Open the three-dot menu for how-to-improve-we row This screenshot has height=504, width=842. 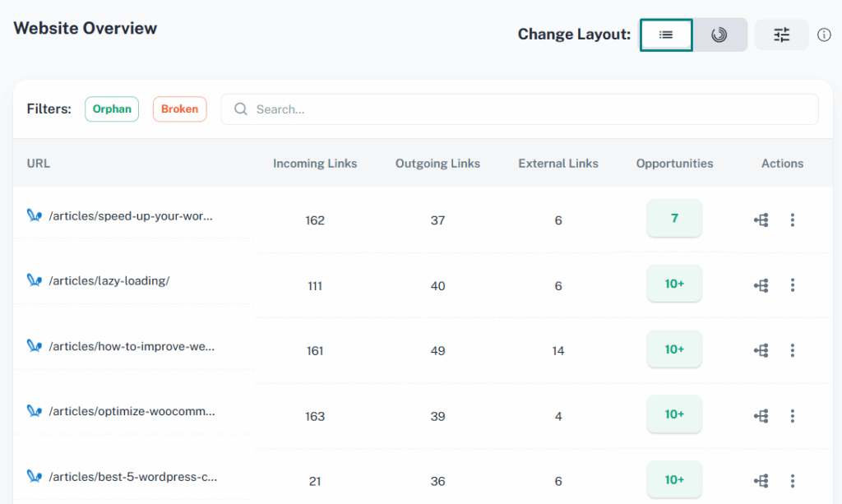(x=793, y=351)
